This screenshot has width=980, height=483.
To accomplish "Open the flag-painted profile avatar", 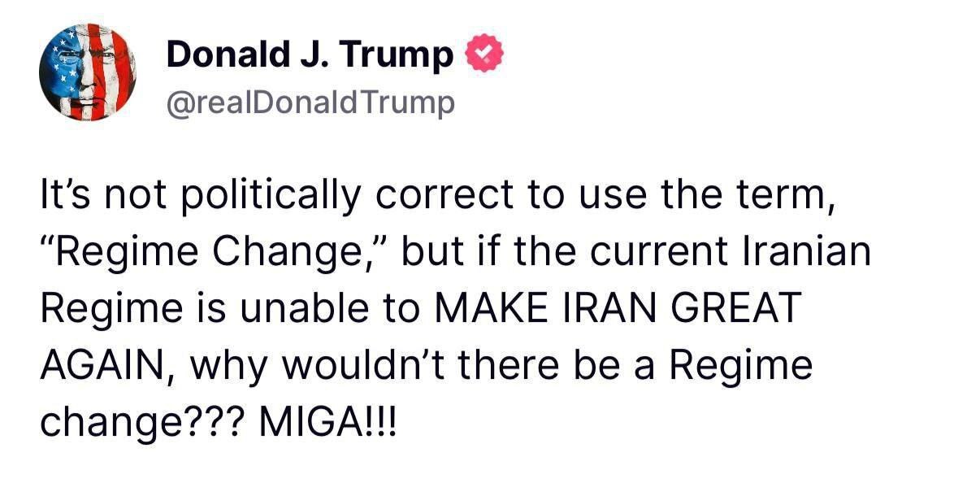I will (x=87, y=72).
